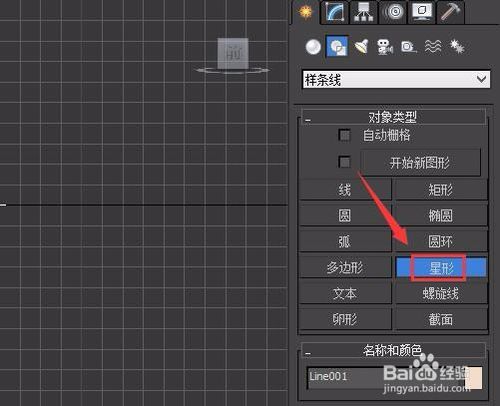The width and height of the screenshot is (500, 406).
Task: Collapse the 对象类型 rollout
Action: tap(393, 117)
